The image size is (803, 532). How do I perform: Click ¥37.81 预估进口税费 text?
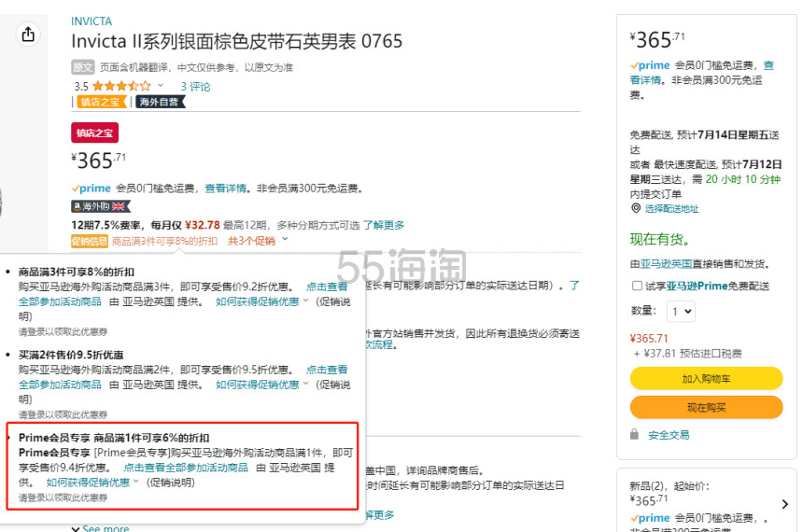pyautogui.click(x=687, y=354)
